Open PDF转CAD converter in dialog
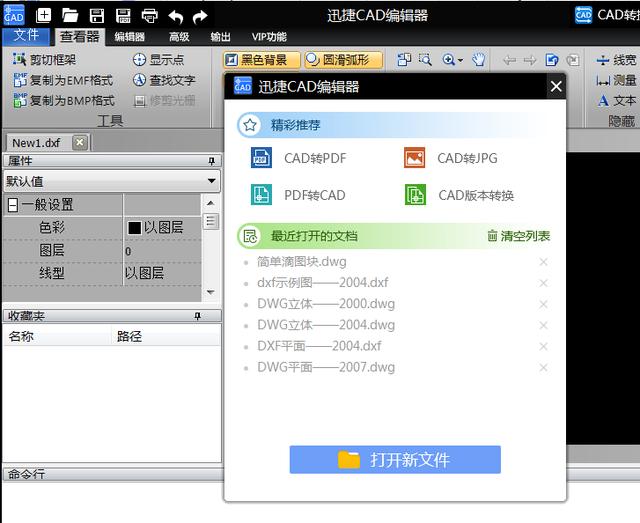640x523 pixels. [x=298, y=195]
